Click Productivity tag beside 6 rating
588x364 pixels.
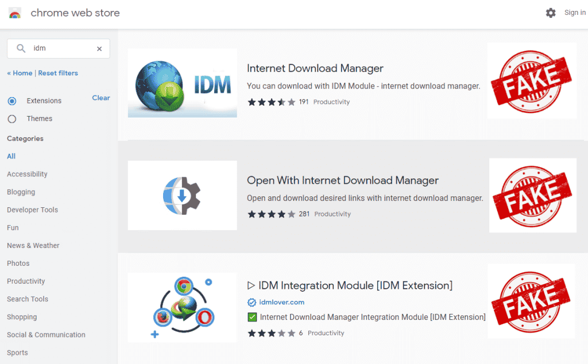(326, 333)
